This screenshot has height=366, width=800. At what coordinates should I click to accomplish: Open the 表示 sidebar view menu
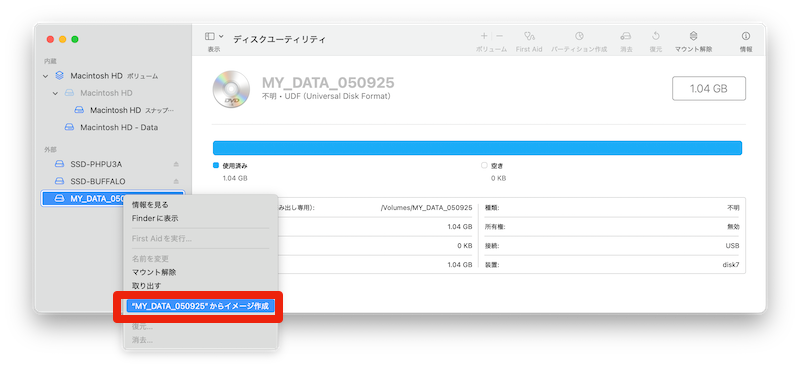[x=214, y=36]
